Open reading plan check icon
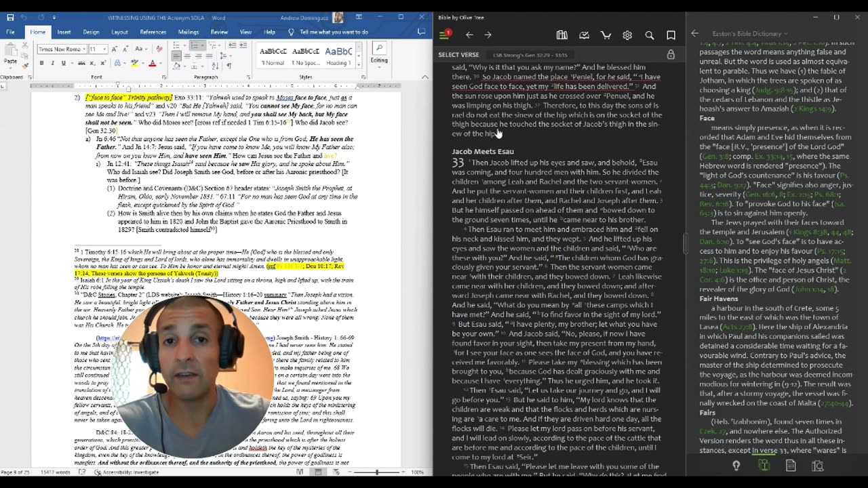868x488 pixels. point(584,35)
